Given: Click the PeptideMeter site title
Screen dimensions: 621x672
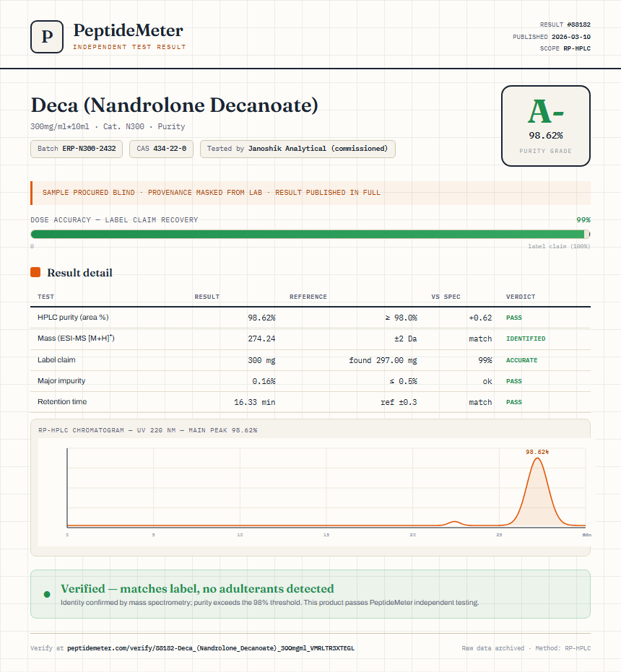Looking at the screenshot, I should 129,30.
